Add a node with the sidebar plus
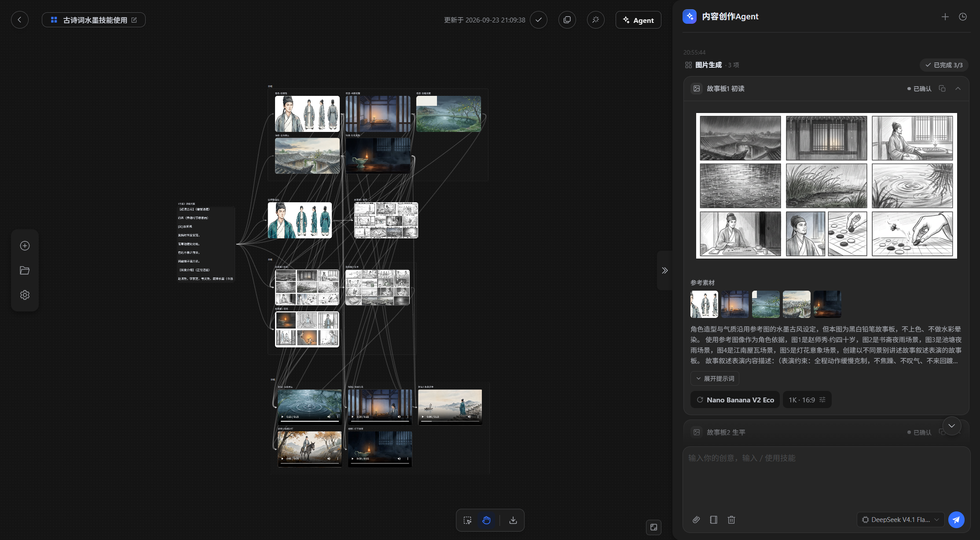 click(25, 246)
